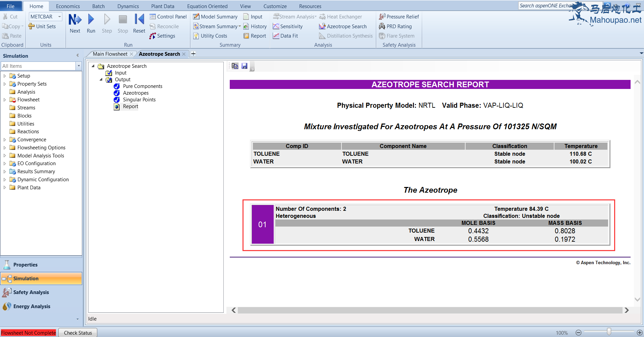Screen dimensions: 644x337
Task: Open Pressure Relief safety analysis
Action: click(399, 16)
